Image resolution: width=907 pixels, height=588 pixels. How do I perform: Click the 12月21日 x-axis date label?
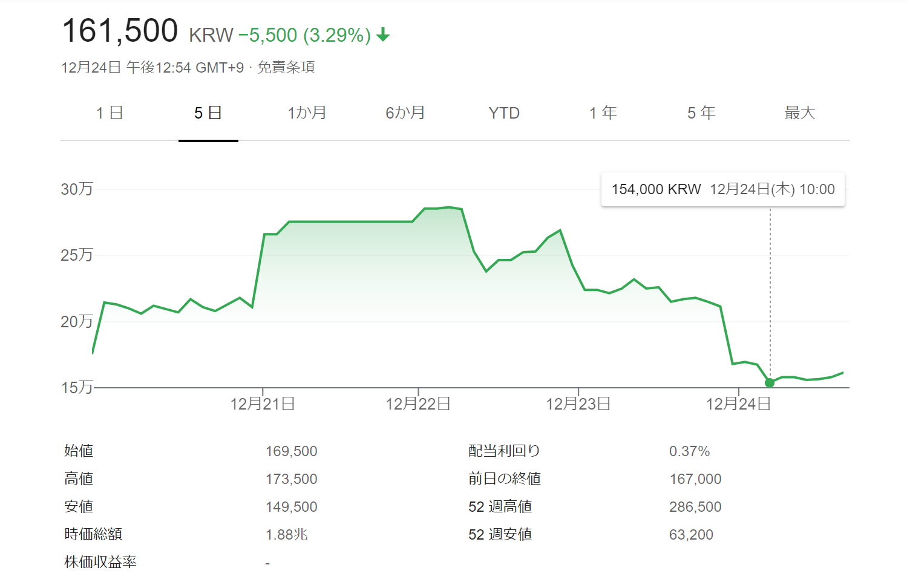click(x=263, y=404)
